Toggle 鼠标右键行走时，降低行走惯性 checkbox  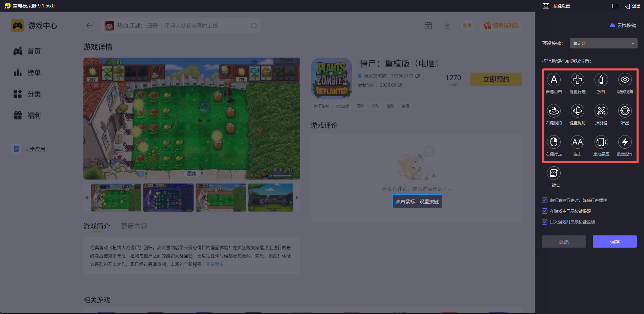point(545,200)
